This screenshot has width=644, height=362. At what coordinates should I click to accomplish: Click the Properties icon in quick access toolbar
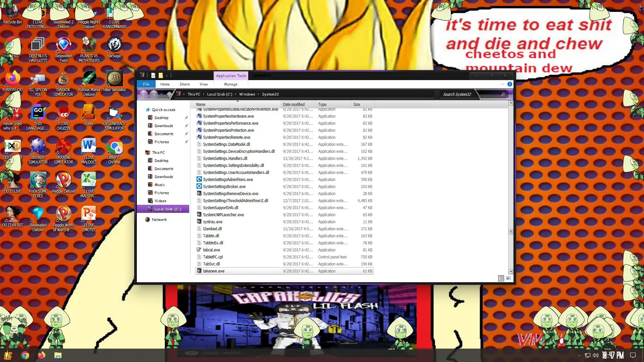[153, 75]
